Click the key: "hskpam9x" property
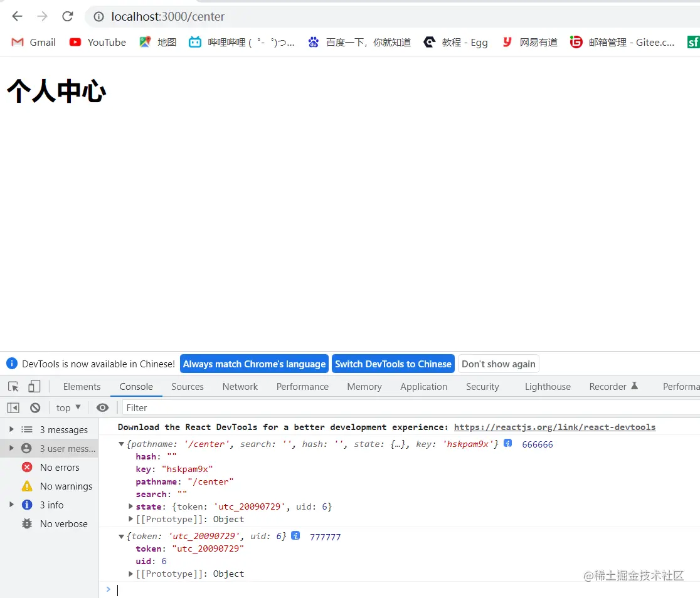 click(174, 469)
